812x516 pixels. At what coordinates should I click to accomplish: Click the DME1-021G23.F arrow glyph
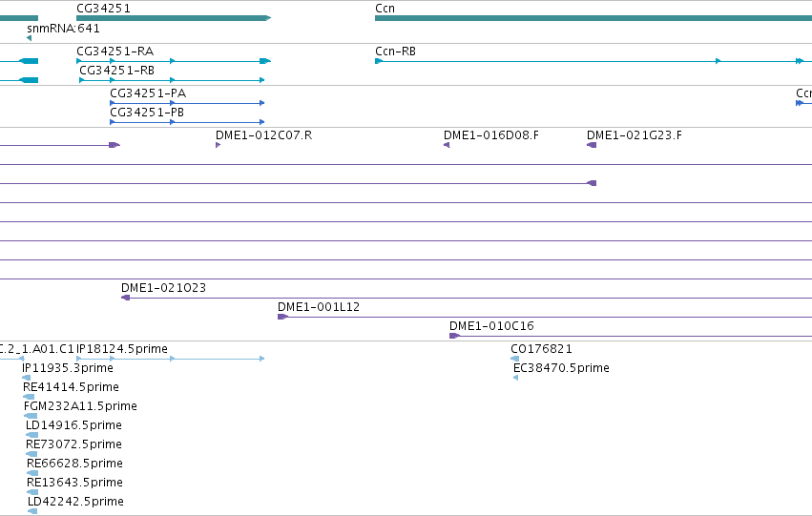pyautogui.click(x=592, y=145)
